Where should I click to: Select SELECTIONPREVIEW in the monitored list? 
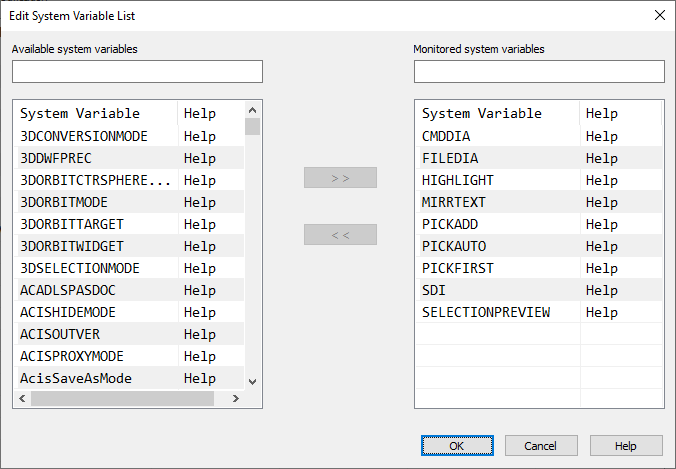[486, 312]
